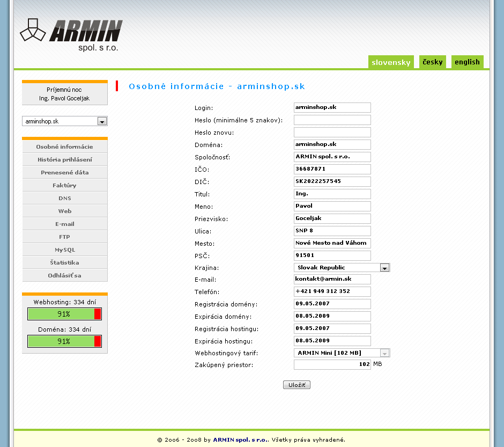Focus the Login input field
Viewport: 504px width, 447px height.
coord(332,107)
